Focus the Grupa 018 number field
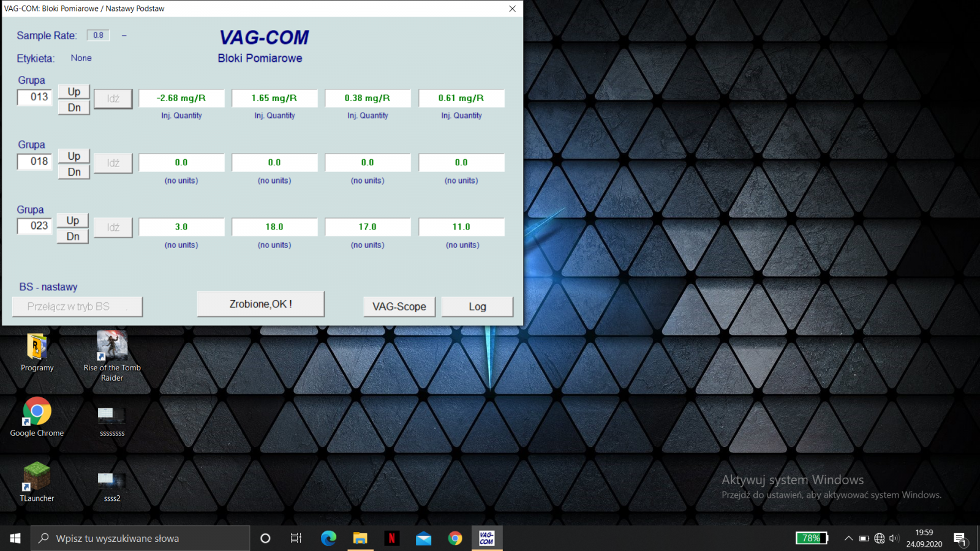The height and width of the screenshot is (551, 980). pos(34,161)
